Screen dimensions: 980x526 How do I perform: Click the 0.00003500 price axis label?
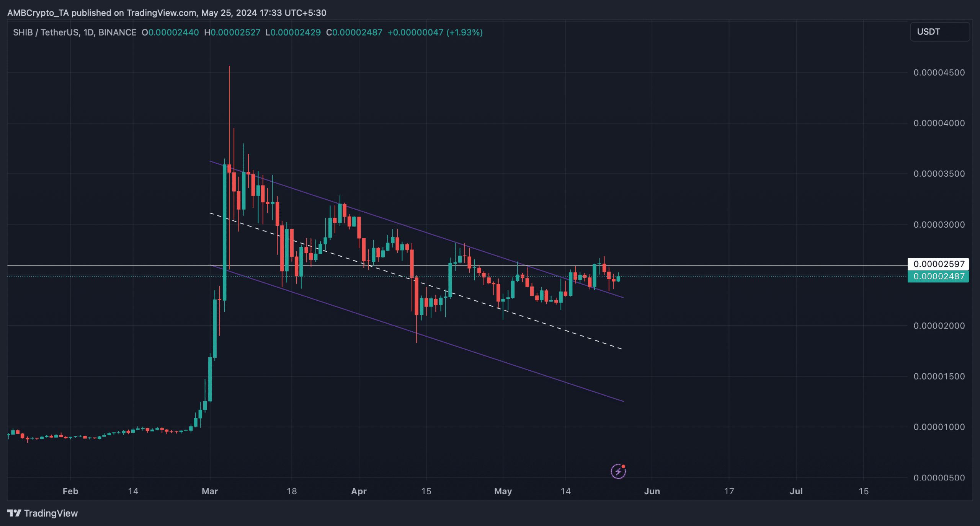pos(939,174)
